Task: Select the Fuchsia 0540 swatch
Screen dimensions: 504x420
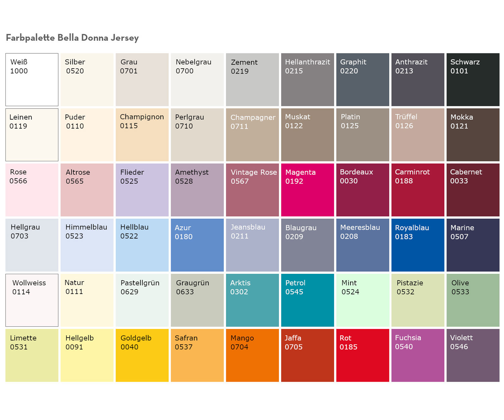Action: (x=418, y=355)
